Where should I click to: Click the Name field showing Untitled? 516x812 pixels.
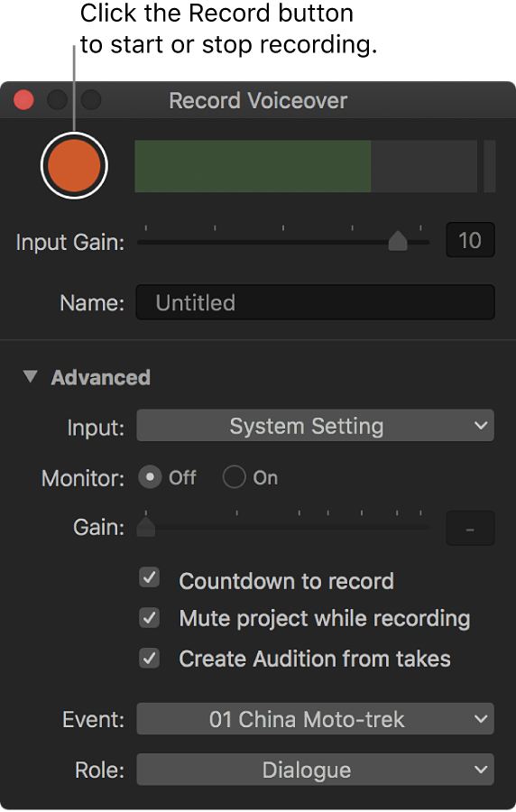[x=315, y=302]
